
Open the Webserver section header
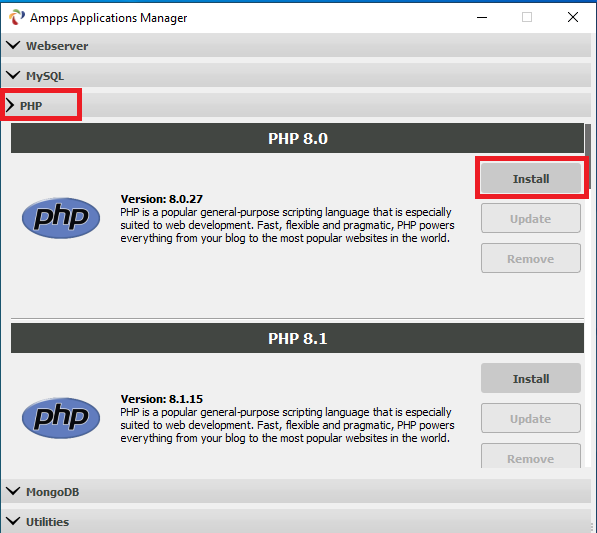click(x=296, y=45)
